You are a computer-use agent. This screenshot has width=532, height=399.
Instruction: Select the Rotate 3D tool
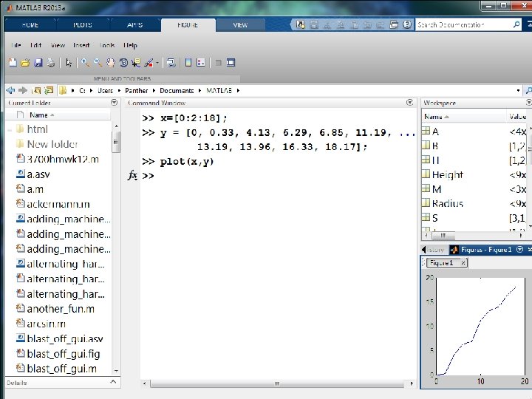point(123,63)
